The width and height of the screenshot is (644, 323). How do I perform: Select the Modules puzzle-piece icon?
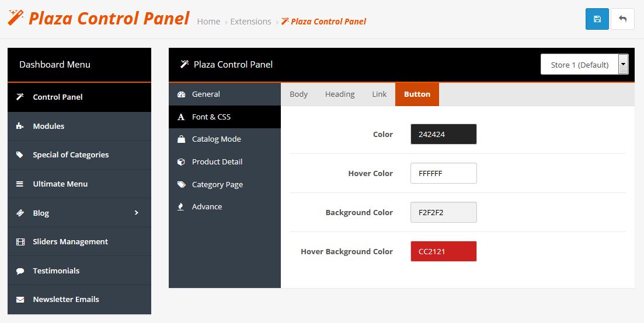(20, 127)
